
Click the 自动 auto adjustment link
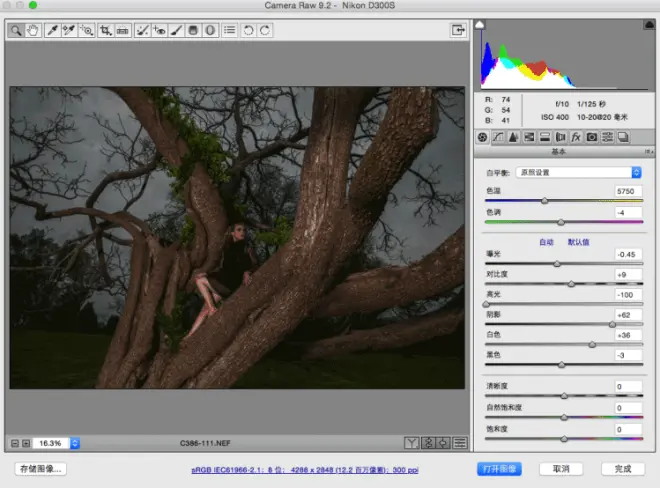point(546,242)
